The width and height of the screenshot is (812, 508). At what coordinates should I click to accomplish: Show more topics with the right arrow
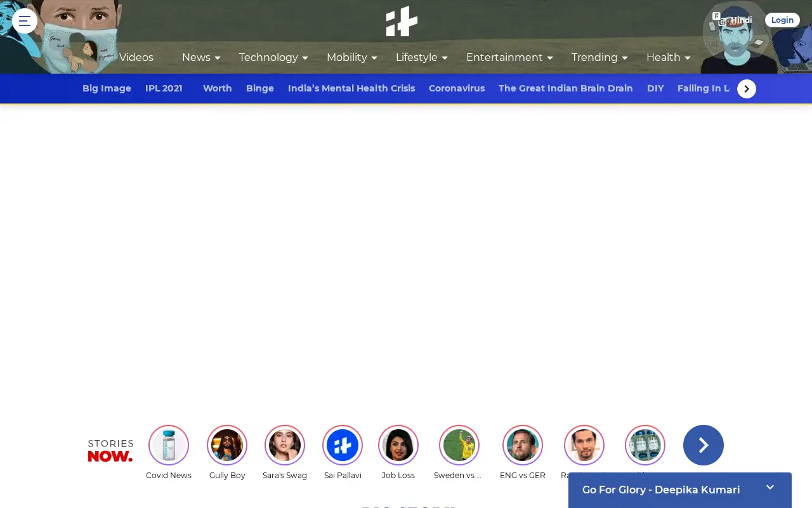[x=747, y=89]
